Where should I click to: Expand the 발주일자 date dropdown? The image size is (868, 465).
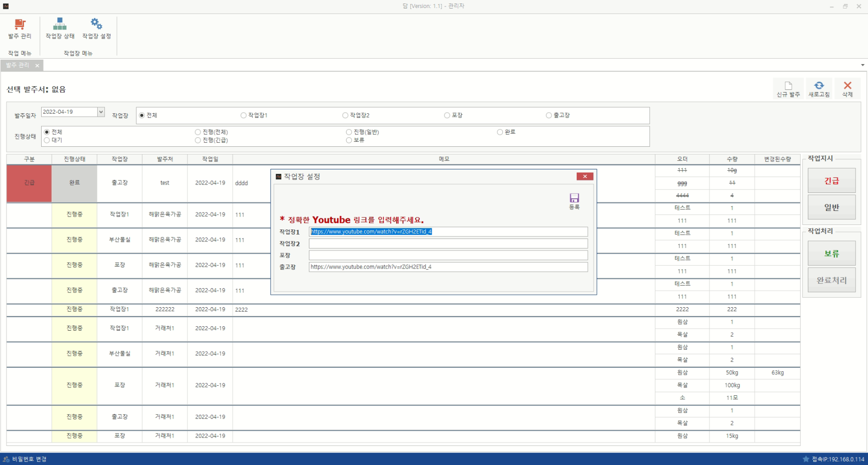101,112
